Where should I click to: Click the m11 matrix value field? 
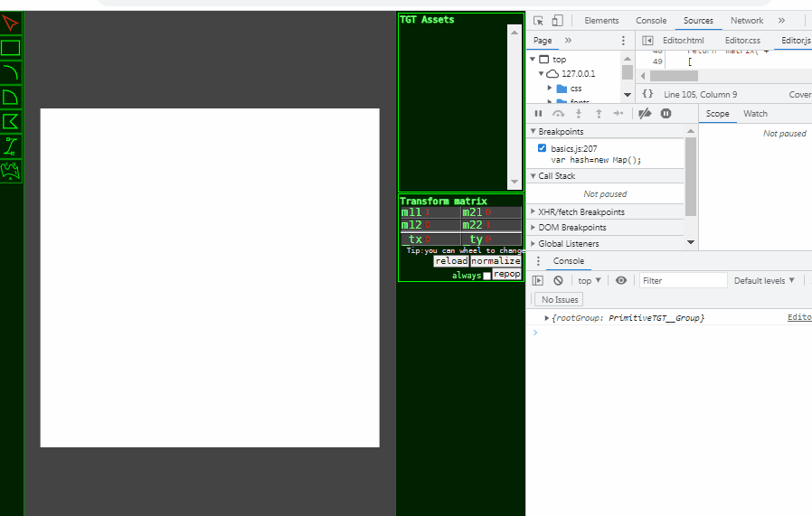[x=442, y=212]
